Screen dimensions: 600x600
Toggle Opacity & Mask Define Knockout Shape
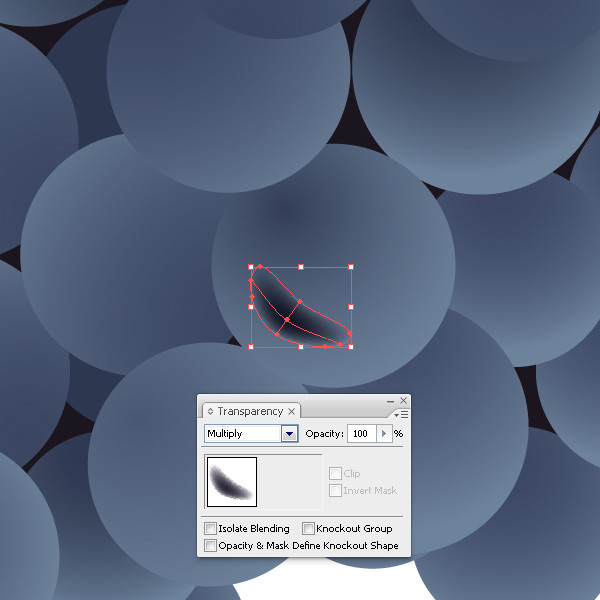pyautogui.click(x=210, y=545)
